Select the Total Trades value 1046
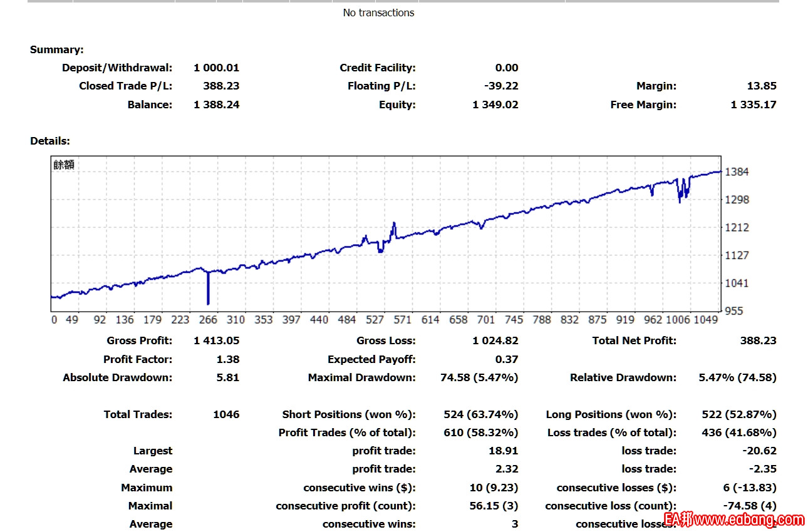Viewport: 808px width, 532px height. click(x=226, y=414)
